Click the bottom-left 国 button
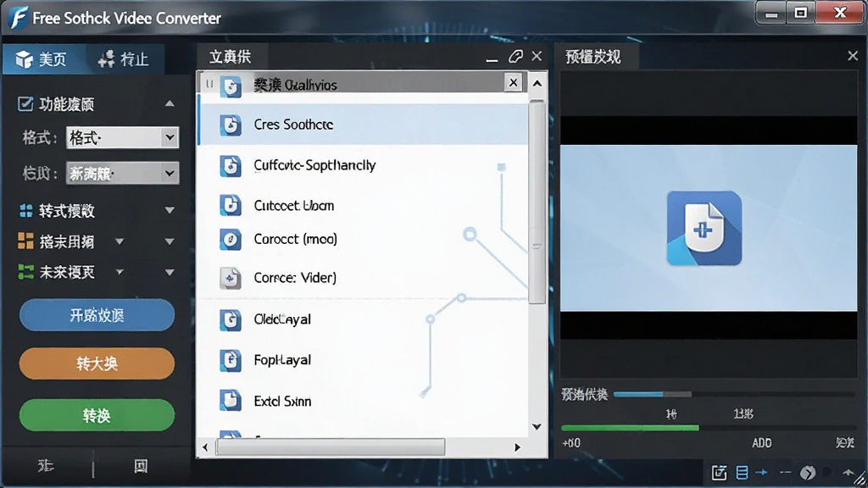Image resolution: width=868 pixels, height=488 pixels. (x=141, y=466)
